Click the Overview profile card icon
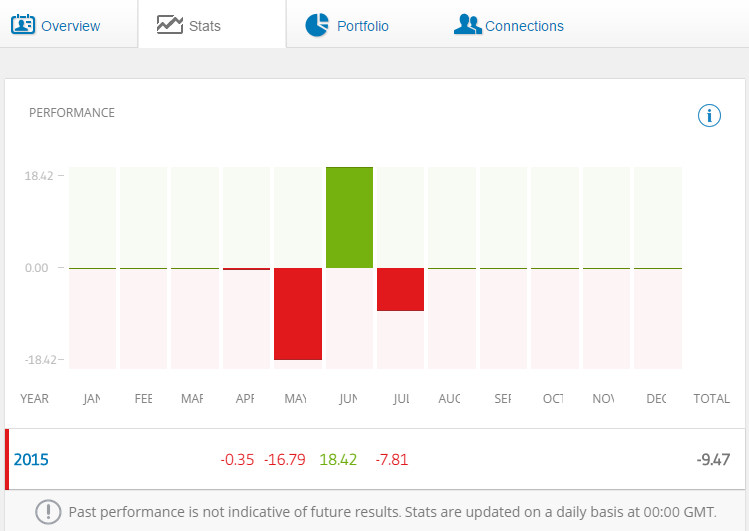Image resolution: width=749 pixels, height=531 pixels. 23,24
